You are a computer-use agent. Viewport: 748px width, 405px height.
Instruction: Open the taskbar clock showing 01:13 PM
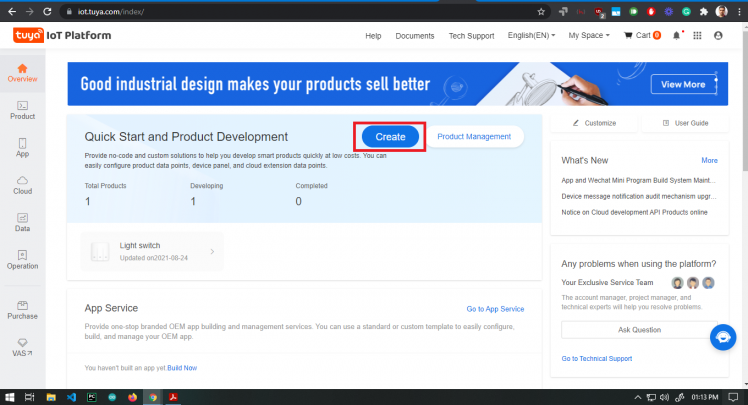tap(705, 397)
